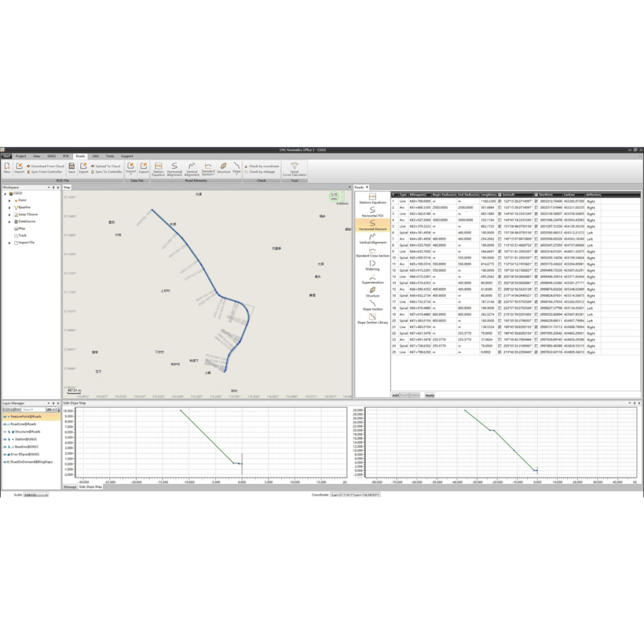The image size is (644, 644).
Task: Expand the Import File tree node
Action: (x=9, y=242)
